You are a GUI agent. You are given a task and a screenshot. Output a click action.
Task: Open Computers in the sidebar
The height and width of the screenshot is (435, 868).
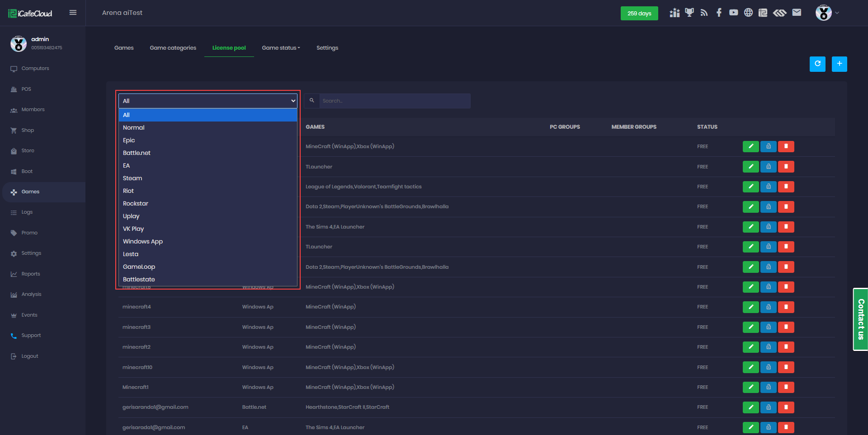35,69
